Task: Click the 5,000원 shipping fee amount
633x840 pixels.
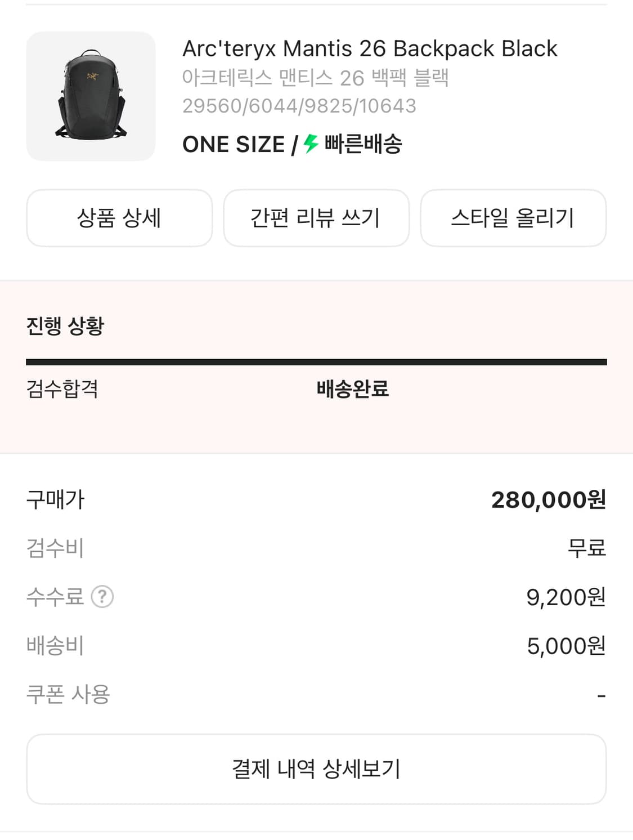Action: (565, 646)
